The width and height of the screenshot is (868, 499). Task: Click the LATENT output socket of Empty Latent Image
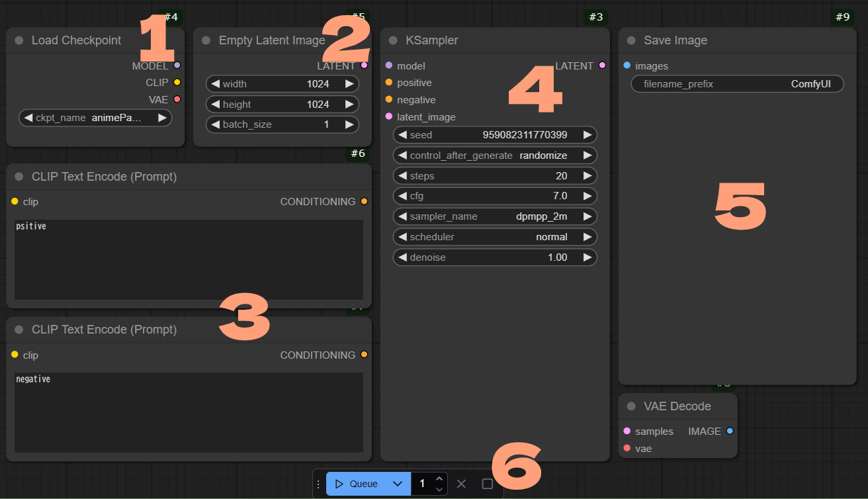coord(364,66)
